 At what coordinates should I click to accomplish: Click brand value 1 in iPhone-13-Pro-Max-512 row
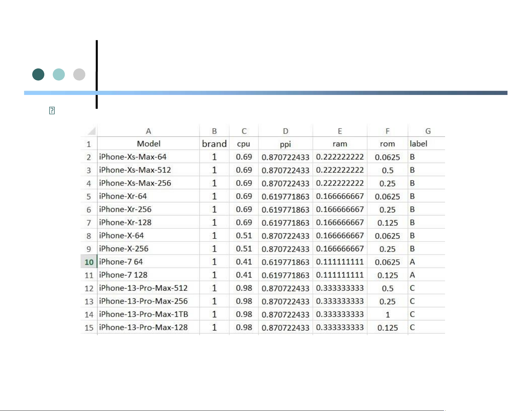[x=214, y=288]
